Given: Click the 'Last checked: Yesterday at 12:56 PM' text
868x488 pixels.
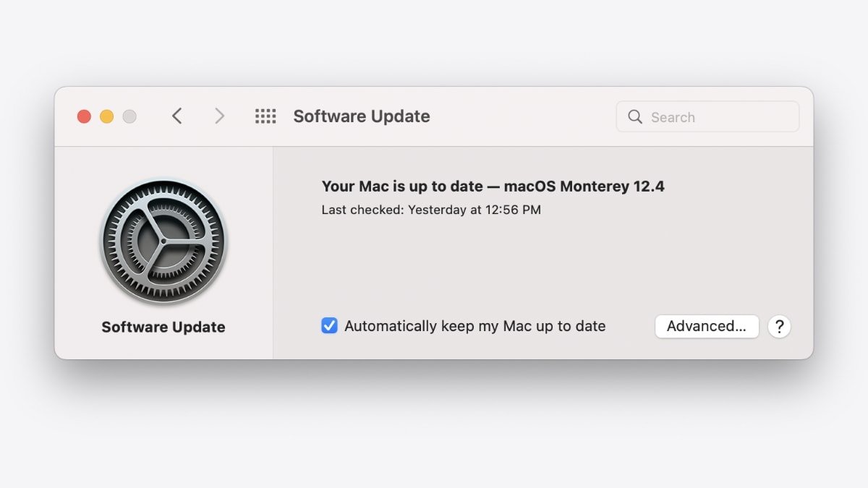Looking at the screenshot, I should pyautogui.click(x=431, y=210).
